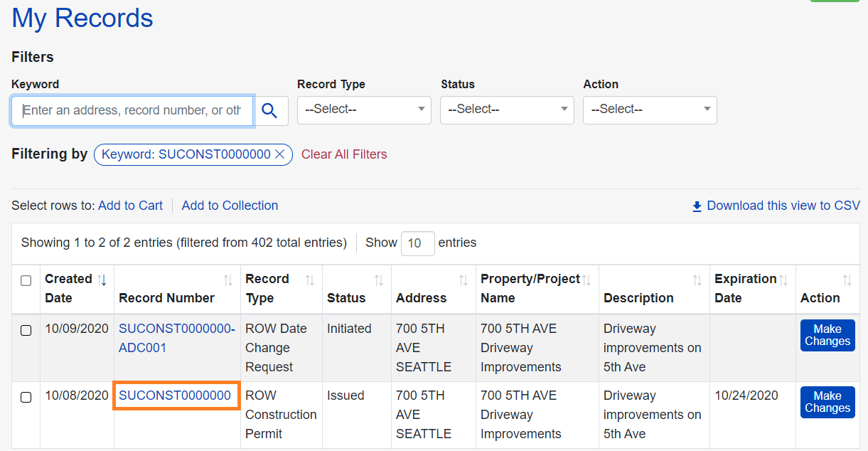Select the 10/08/2020 ROW Construction Permit checkbox

point(26,397)
